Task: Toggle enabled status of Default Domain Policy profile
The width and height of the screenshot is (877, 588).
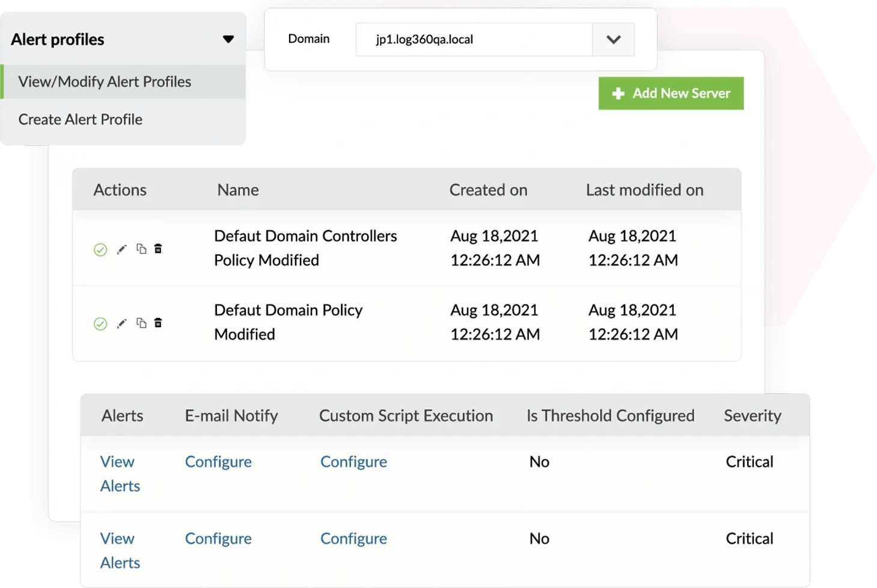Action: [x=100, y=324]
